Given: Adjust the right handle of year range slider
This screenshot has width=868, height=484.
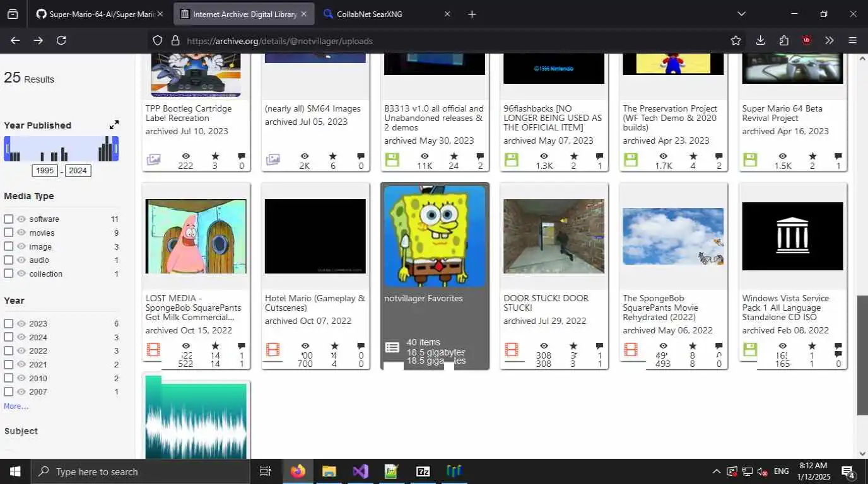Looking at the screenshot, I should coord(115,149).
